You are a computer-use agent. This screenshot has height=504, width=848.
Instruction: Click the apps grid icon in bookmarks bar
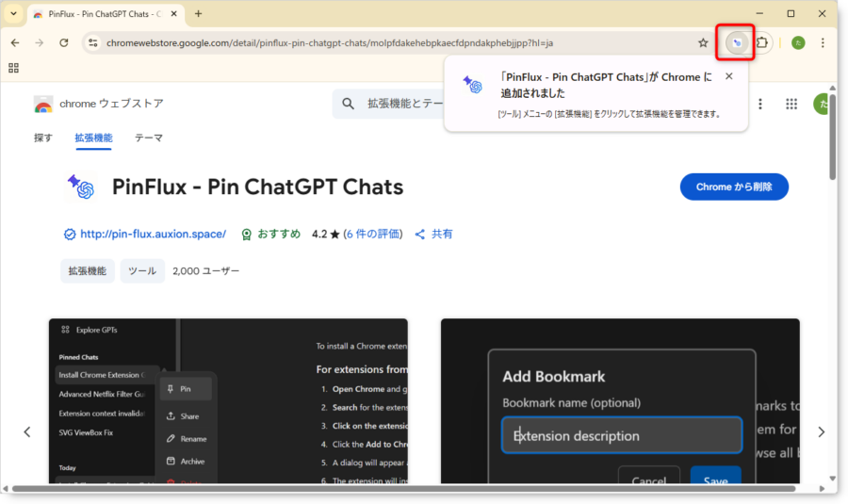[x=13, y=68]
